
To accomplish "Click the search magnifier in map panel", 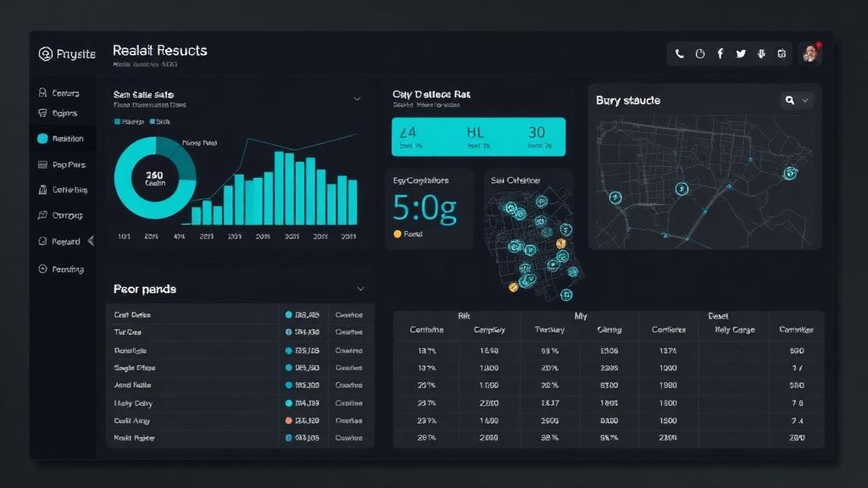I will pyautogui.click(x=790, y=100).
